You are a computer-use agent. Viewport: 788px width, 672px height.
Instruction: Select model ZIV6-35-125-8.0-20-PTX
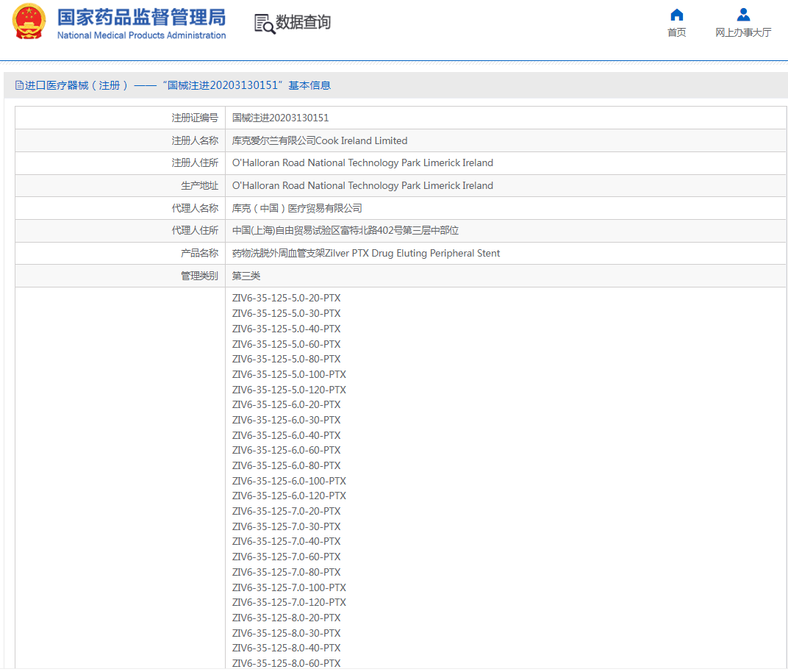coord(286,618)
